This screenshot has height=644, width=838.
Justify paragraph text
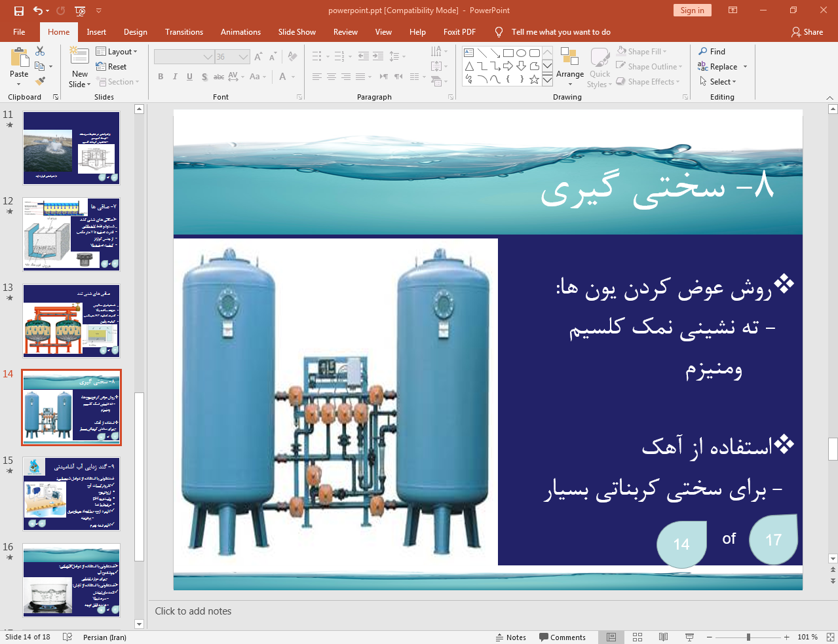pyautogui.click(x=360, y=77)
